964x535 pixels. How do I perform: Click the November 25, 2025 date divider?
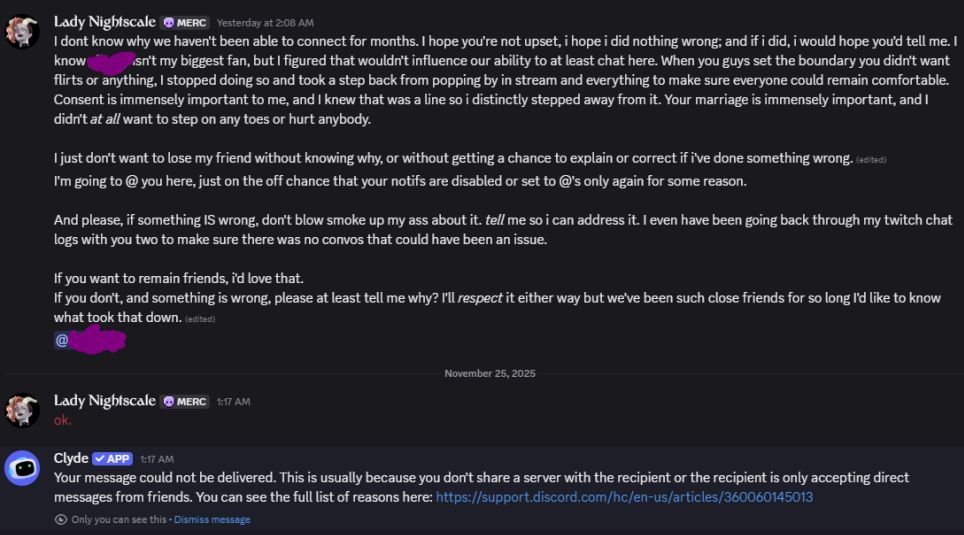490,373
